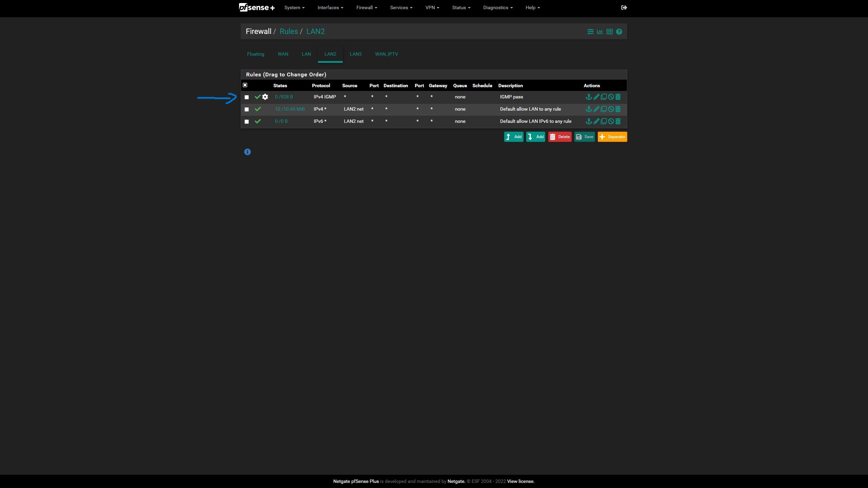This screenshot has width=868, height=488.
Task: Switch to the WAN_IPTV tab
Action: (x=386, y=54)
